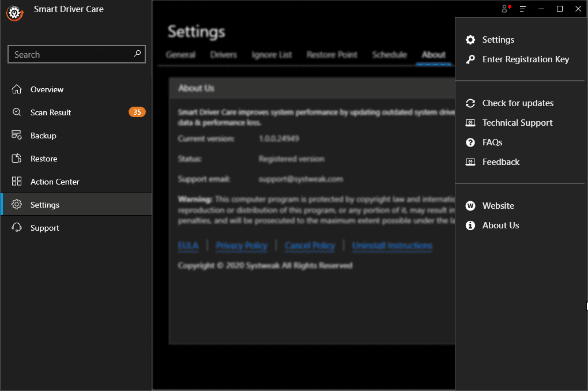Click the orange 35 badge
This screenshot has width=588, height=391.
(x=137, y=112)
